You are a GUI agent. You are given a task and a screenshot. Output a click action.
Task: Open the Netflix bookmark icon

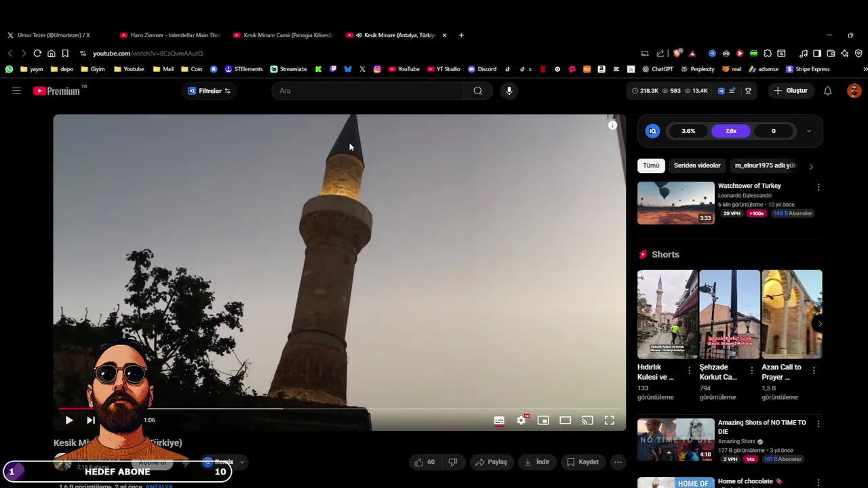coord(541,69)
